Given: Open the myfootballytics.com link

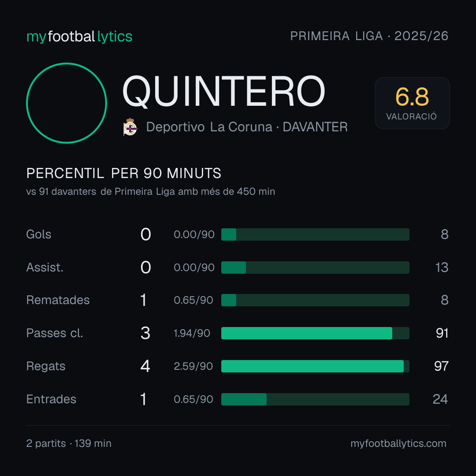Looking at the screenshot, I should 398,443.
